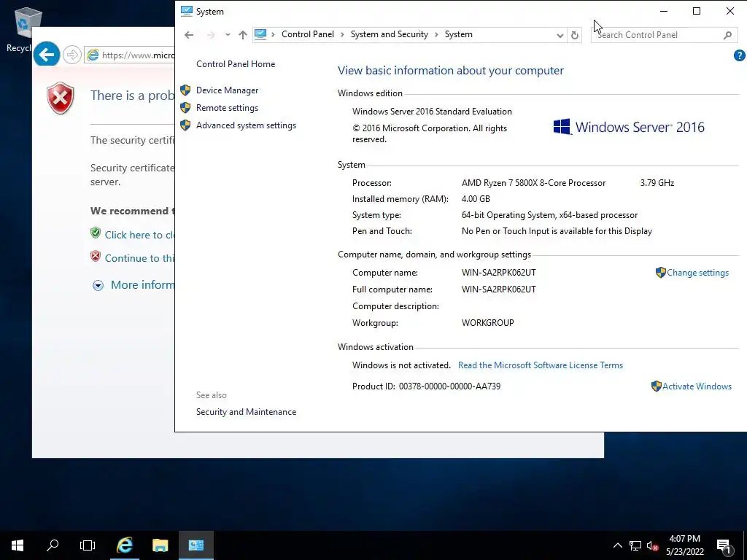This screenshot has height=560, width=747.
Task: Click the 4.00 GB installed memory value
Action: (x=476, y=199)
